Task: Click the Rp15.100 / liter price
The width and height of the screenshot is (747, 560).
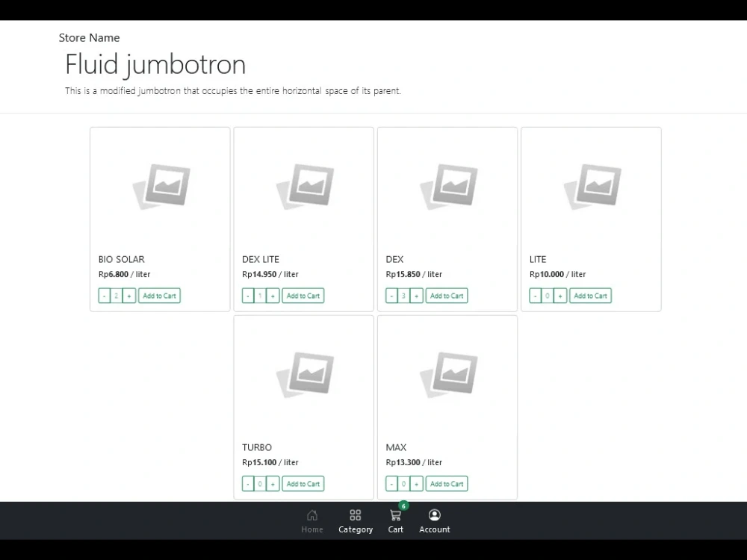Action: 270,462
